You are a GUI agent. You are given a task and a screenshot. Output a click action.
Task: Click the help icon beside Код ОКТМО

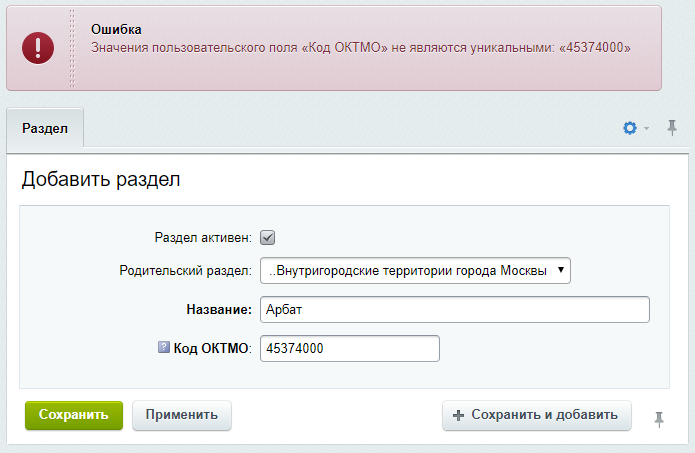click(164, 348)
